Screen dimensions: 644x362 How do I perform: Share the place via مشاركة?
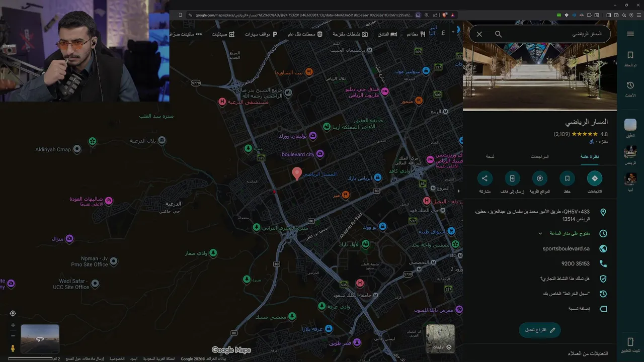pos(485,183)
